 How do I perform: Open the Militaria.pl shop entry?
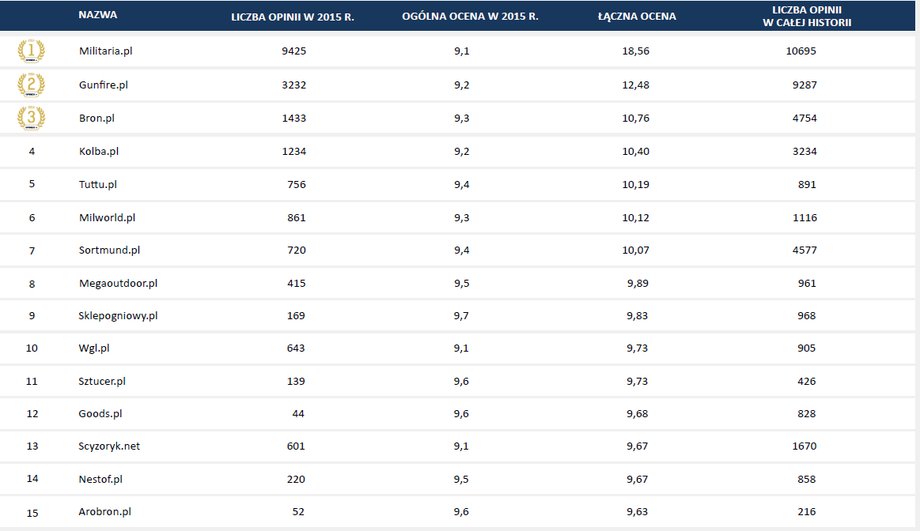[x=106, y=51]
